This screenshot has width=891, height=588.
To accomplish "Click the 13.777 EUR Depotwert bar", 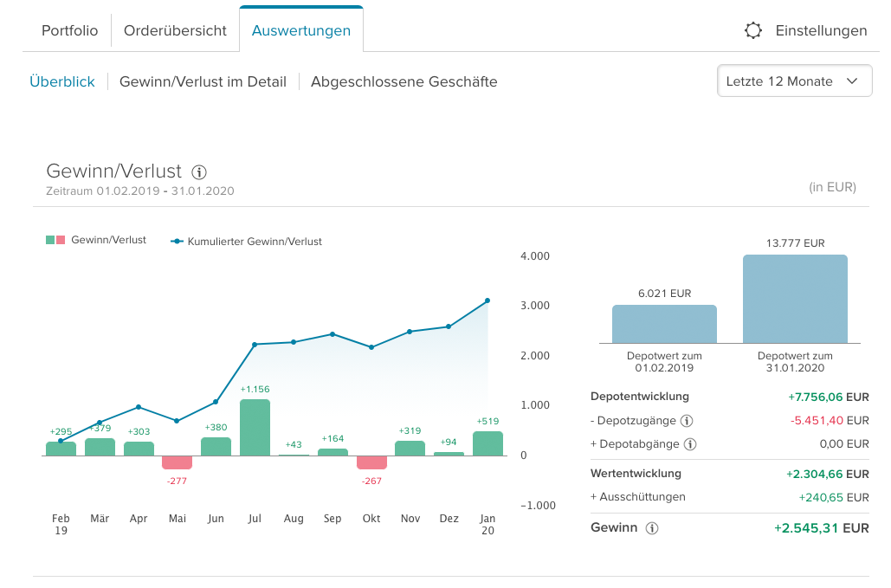I will pyautogui.click(x=795, y=299).
